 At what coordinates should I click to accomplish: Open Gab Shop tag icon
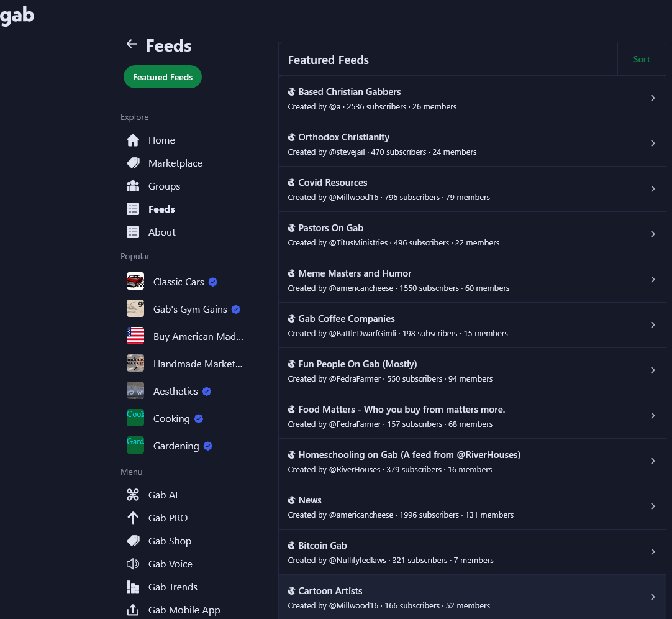[133, 541]
